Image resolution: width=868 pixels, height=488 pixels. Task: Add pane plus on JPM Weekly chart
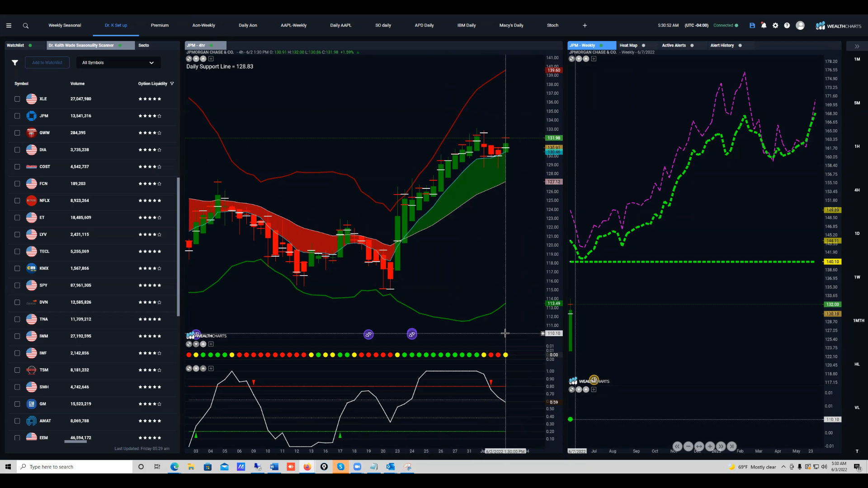click(594, 59)
